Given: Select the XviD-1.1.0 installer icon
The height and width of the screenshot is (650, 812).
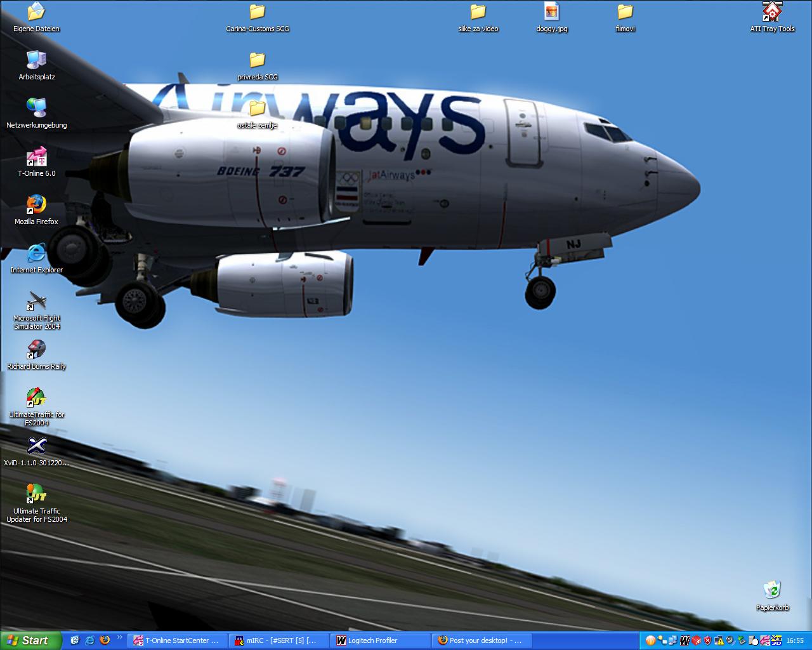Looking at the screenshot, I should (37, 451).
